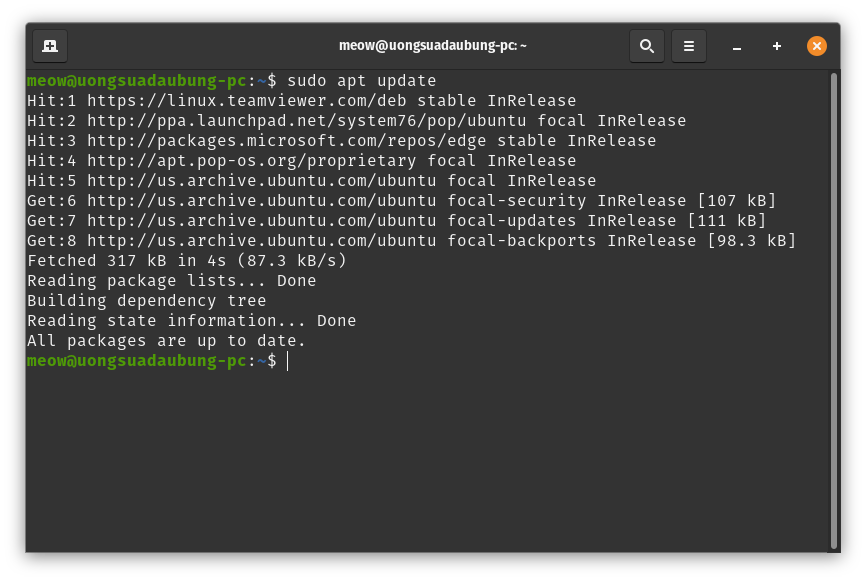Open the terminal search tool
The image size is (866, 581).
pos(647,46)
